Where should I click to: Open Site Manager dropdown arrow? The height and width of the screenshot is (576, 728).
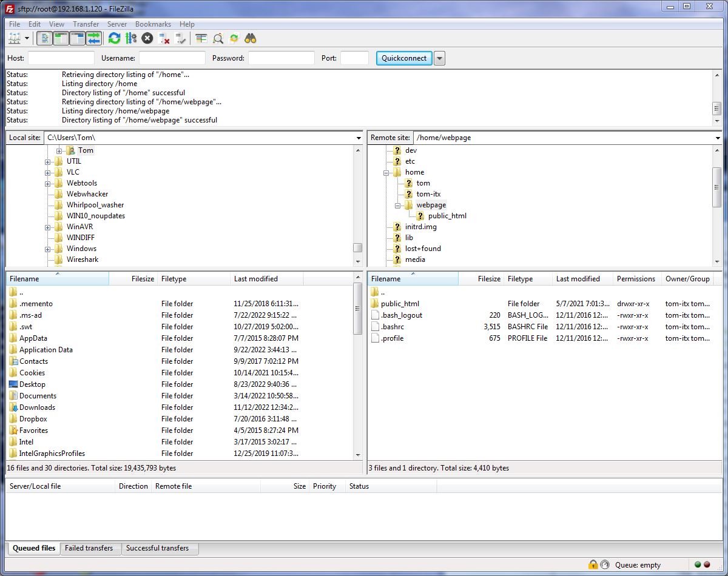27,38
